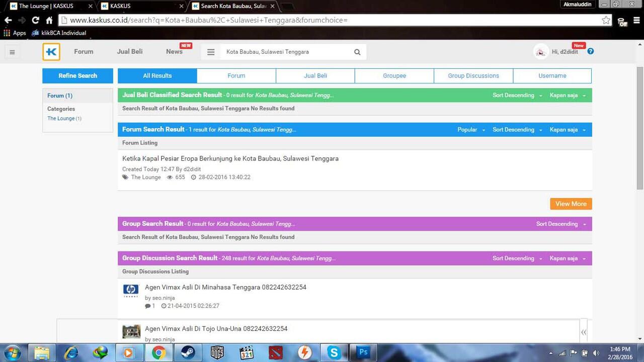Select Forum (1) in the refine sidebar
The height and width of the screenshot is (362, 644).
(x=60, y=96)
